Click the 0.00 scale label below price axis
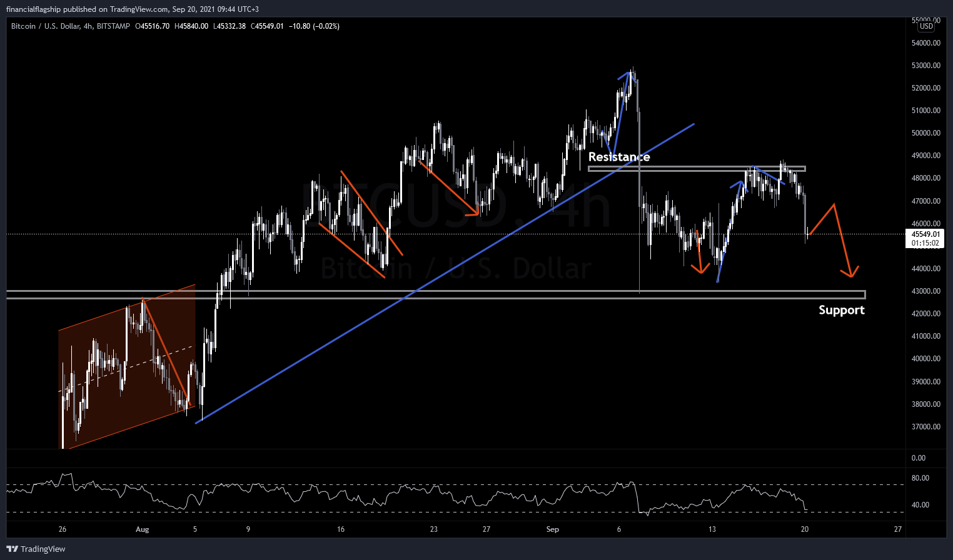The image size is (953, 560). click(x=919, y=458)
